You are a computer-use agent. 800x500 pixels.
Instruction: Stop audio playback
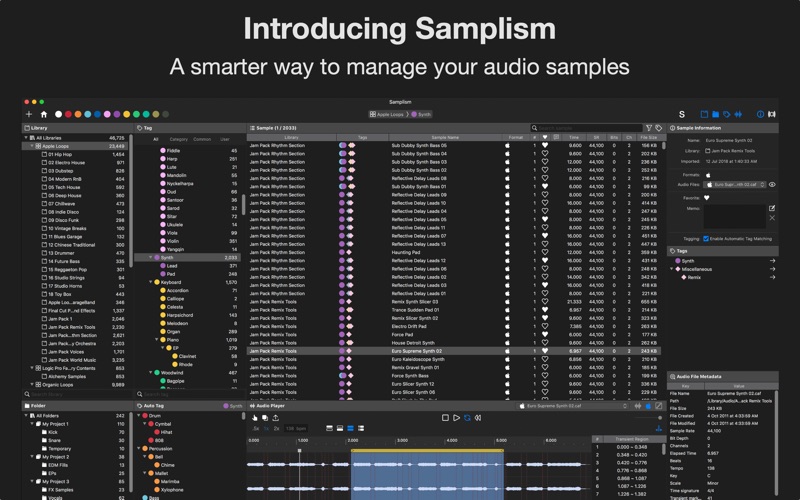coord(445,418)
